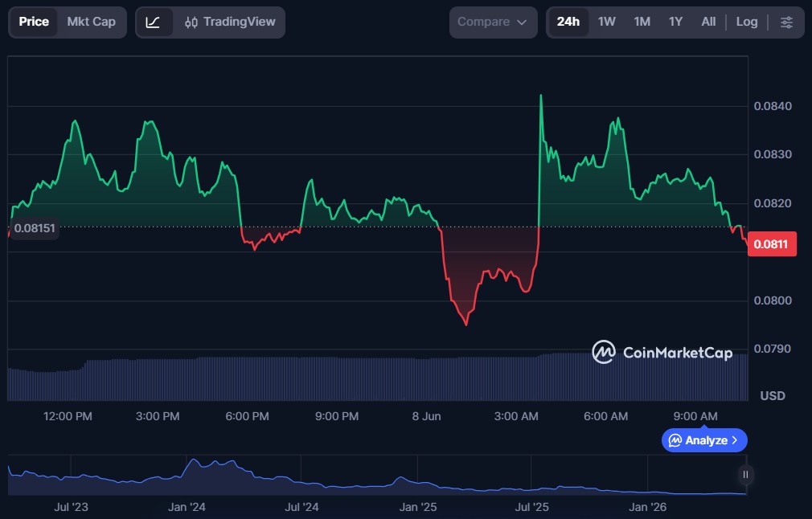Click the USD currency label
Viewport: 812px width, 519px height.
(772, 396)
